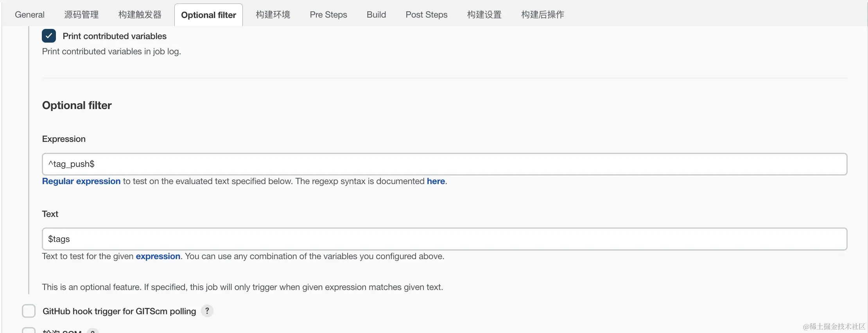Show the Post Steps tab
The height and width of the screenshot is (333, 868).
click(427, 15)
